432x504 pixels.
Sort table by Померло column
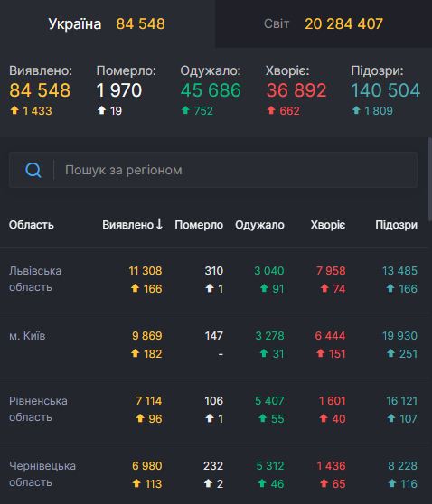point(199,225)
